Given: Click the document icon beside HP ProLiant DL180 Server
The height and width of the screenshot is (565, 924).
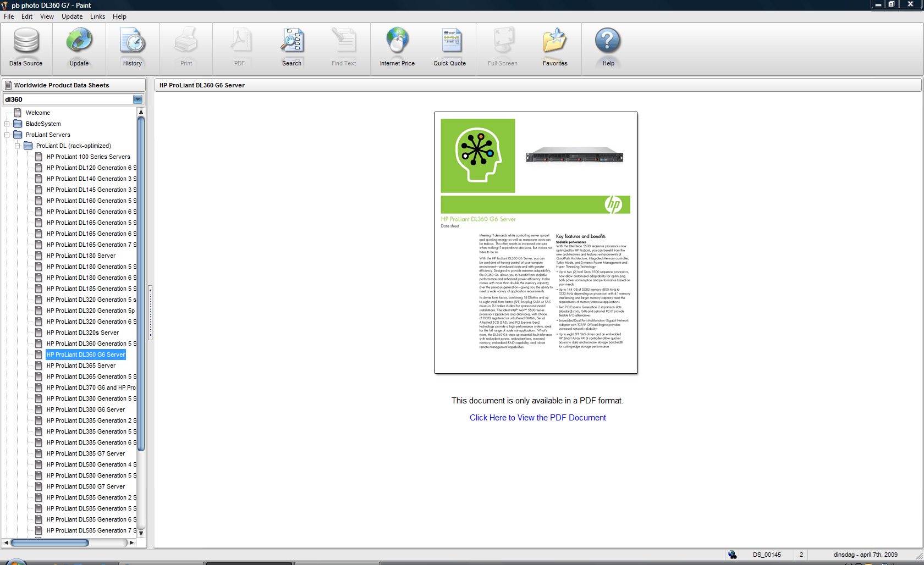Looking at the screenshot, I should click(38, 256).
